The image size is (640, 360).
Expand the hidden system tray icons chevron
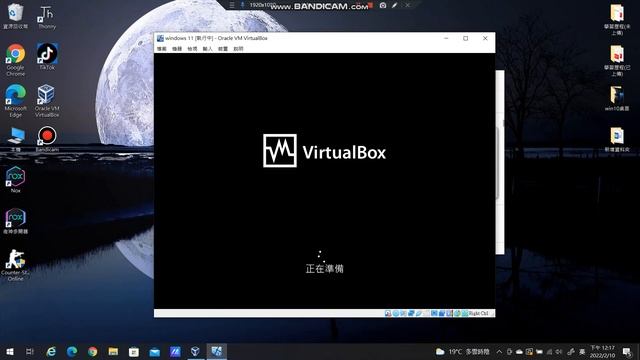tap(499, 351)
